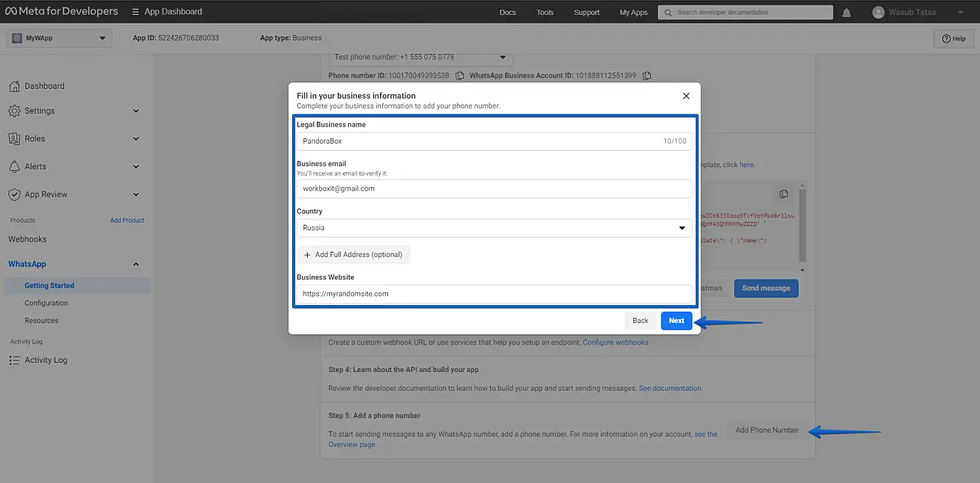Click the Dashboard home icon
Viewport: 980px width, 483px height.
coord(14,86)
